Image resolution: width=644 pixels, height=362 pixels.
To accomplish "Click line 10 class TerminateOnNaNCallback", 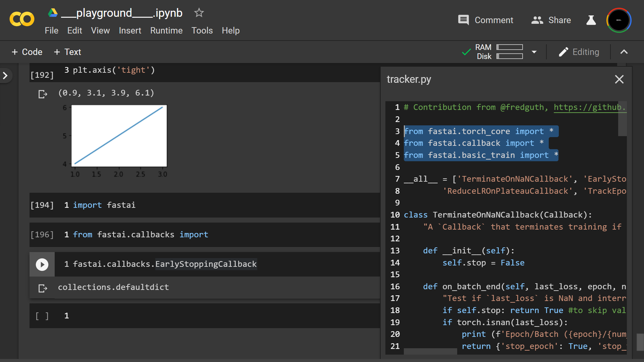I will tap(498, 215).
